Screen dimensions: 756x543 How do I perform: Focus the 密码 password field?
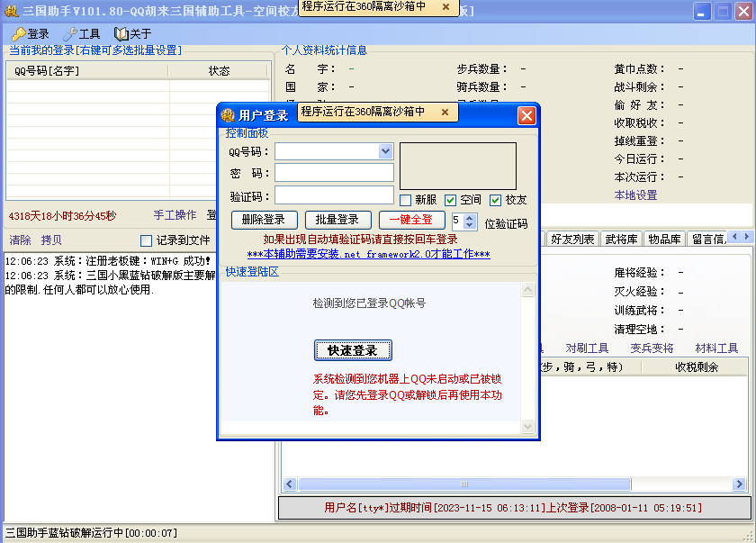pyautogui.click(x=334, y=173)
